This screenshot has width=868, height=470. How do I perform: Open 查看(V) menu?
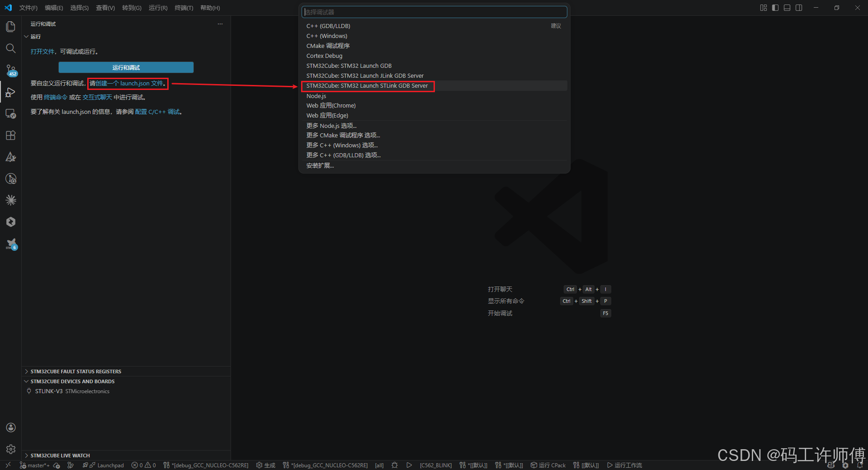pyautogui.click(x=105, y=8)
